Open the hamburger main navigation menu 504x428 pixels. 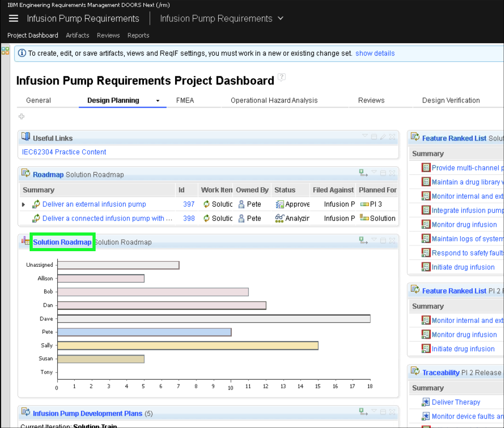[14, 19]
